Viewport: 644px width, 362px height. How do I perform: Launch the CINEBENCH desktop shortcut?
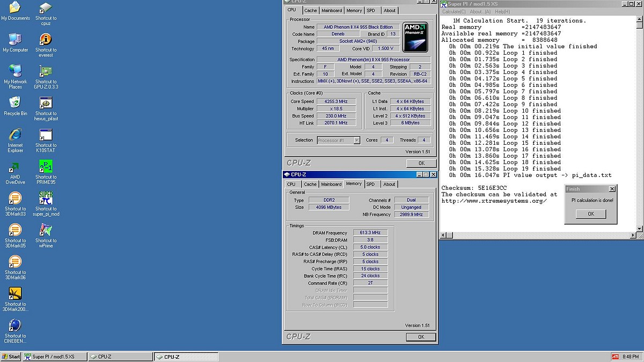click(x=15, y=326)
